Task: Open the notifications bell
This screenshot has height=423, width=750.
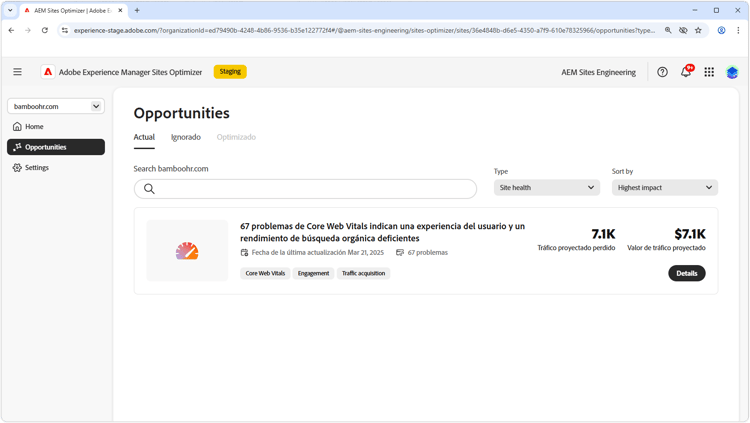Action: [686, 72]
